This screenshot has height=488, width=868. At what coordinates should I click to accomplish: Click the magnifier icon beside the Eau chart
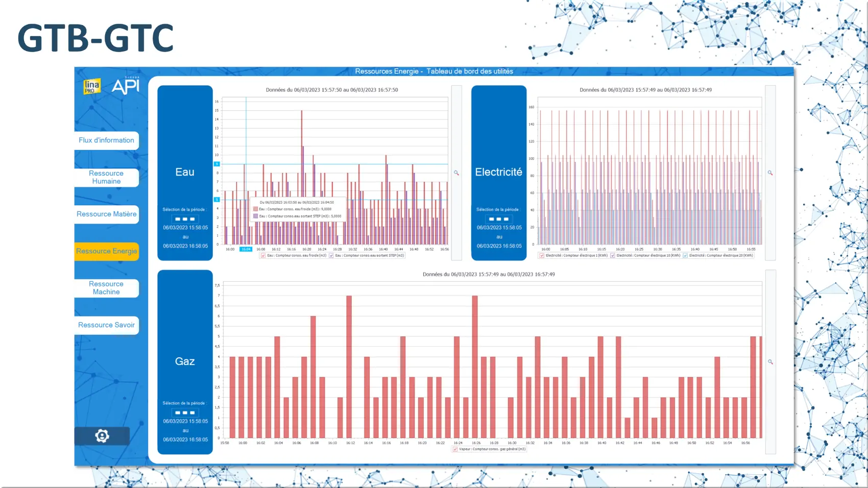coord(456,173)
